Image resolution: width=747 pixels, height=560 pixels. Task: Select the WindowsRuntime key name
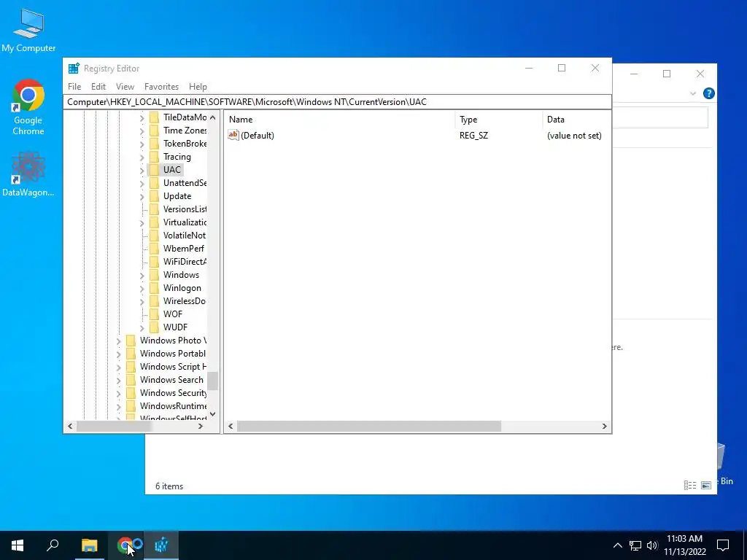[174, 406]
